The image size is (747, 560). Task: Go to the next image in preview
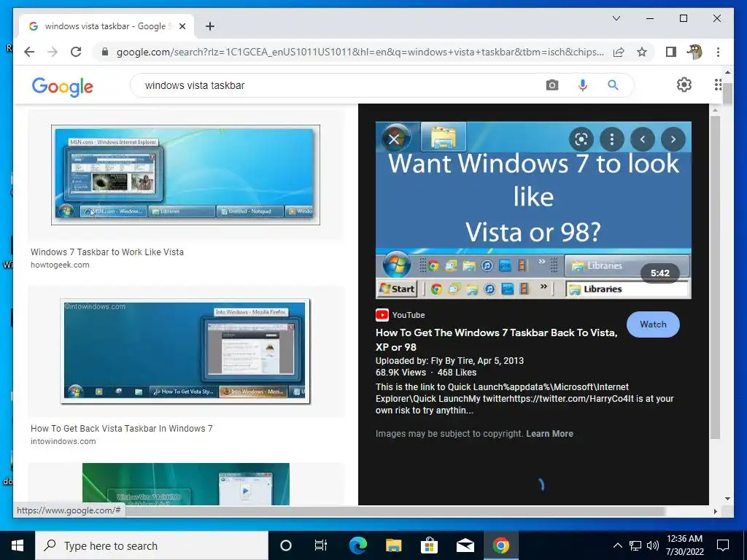click(673, 139)
